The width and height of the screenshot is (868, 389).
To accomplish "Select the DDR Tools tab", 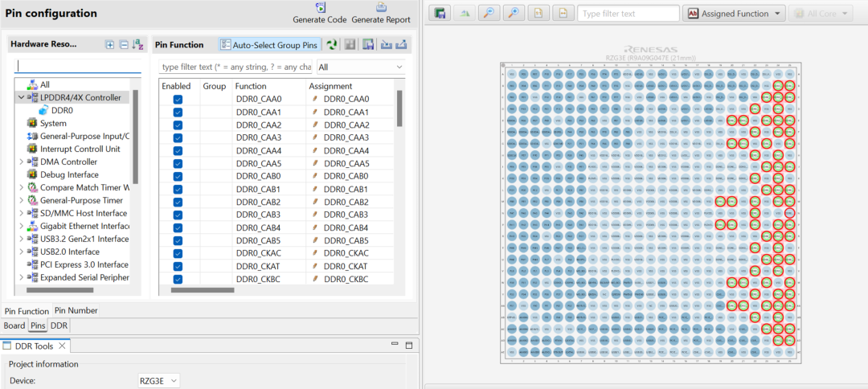I will 34,346.
